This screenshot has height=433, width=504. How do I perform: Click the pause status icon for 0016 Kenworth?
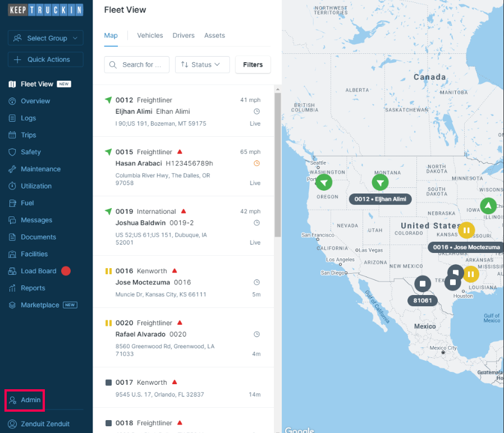(109, 271)
